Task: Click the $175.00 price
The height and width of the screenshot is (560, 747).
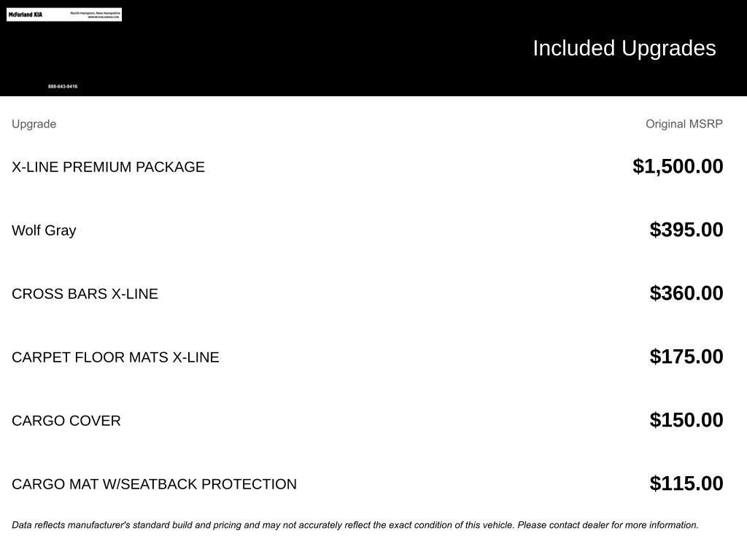Action: coord(686,357)
